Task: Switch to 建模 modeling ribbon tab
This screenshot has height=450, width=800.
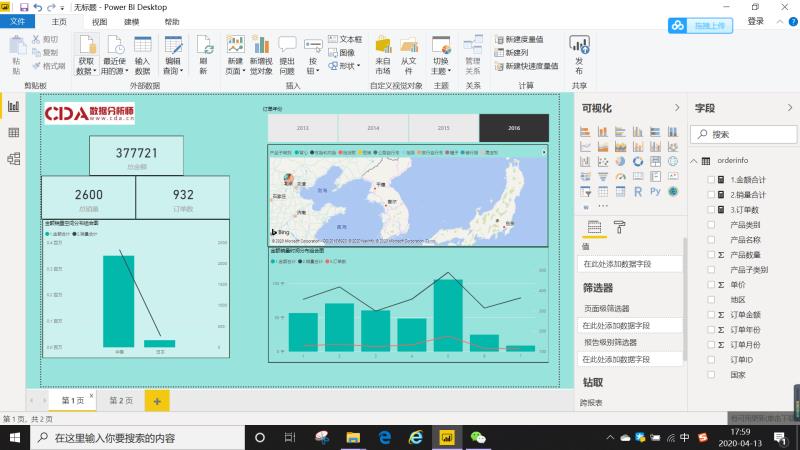Action: coord(132,22)
